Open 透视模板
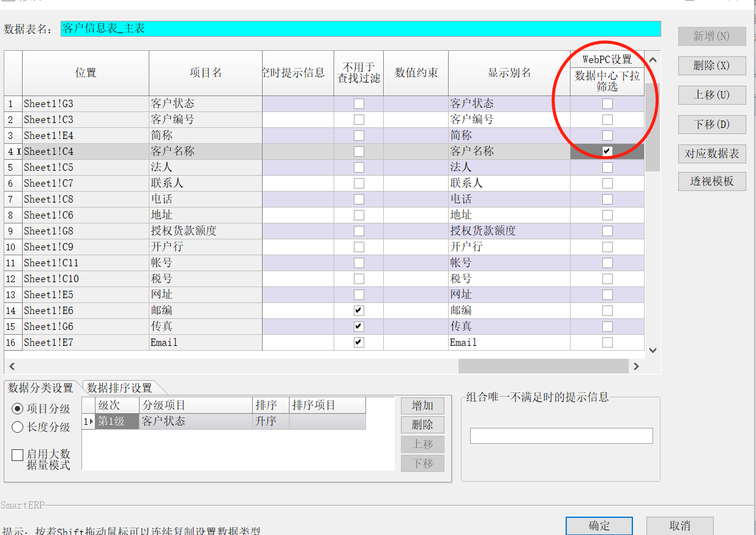This screenshot has height=535, width=756. [x=712, y=181]
